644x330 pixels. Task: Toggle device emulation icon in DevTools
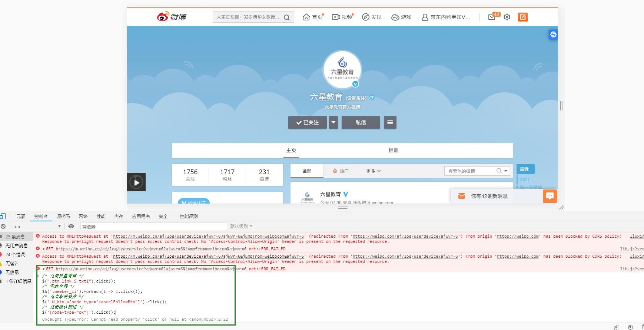pyautogui.click(x=3, y=216)
